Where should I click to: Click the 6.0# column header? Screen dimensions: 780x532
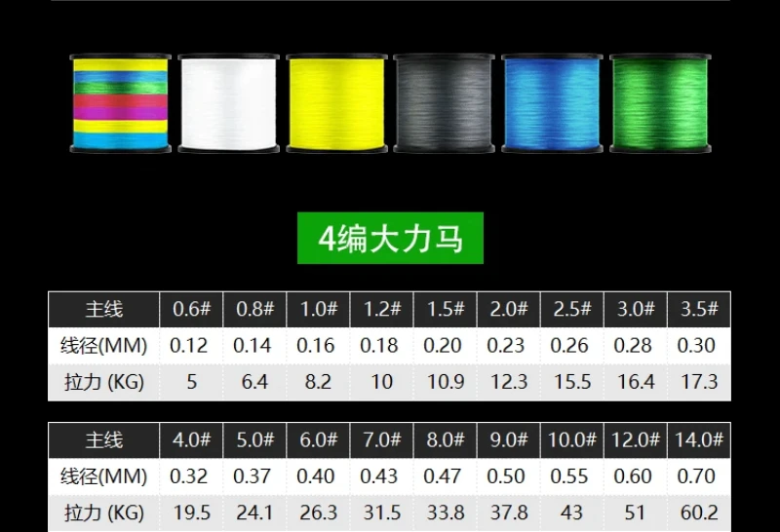pos(319,440)
